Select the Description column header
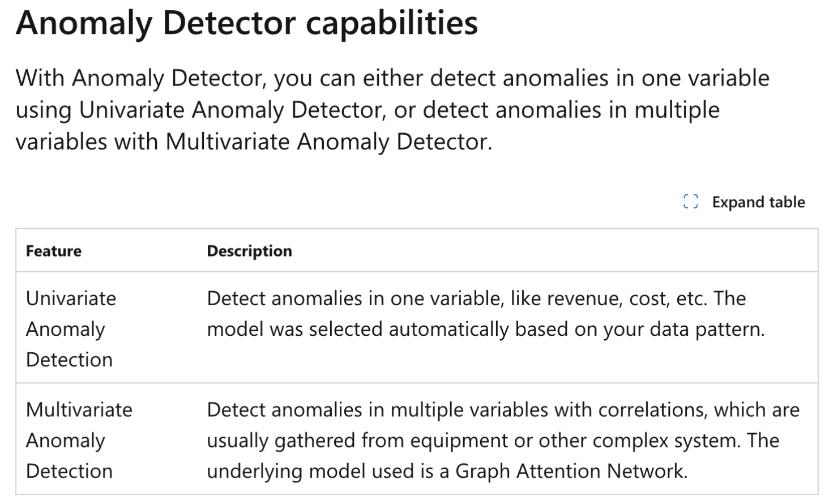 coord(249,251)
